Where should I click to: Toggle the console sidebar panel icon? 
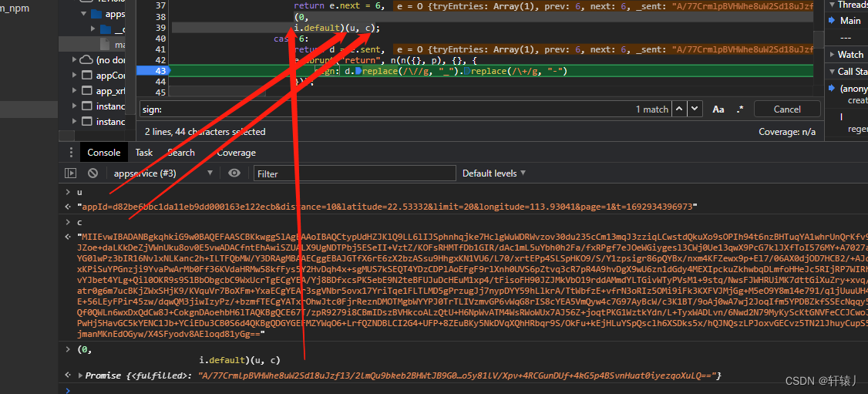click(70, 173)
